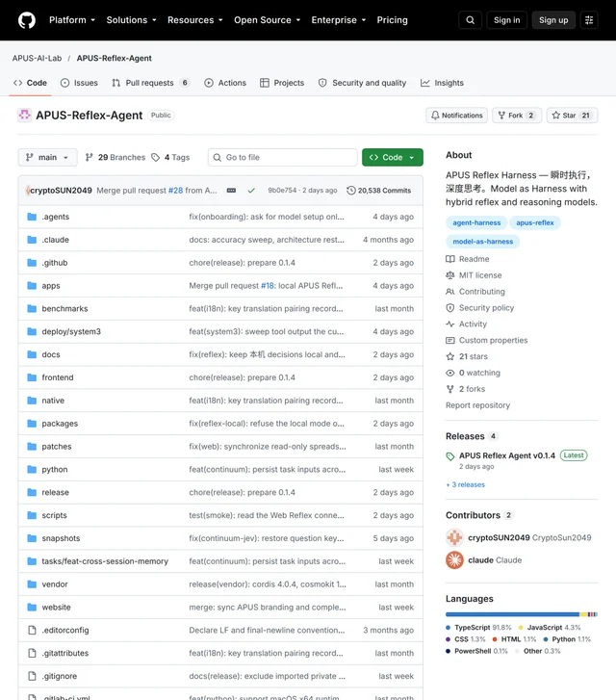
Task: Open the 'tasks/feat-cross-session-memory' folder
Action: coord(105,561)
